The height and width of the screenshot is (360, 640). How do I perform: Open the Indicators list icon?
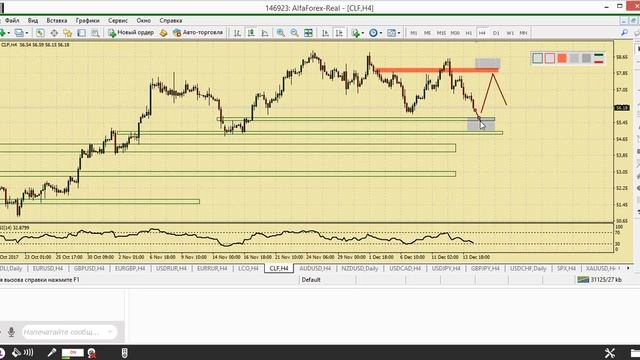[x=356, y=33]
